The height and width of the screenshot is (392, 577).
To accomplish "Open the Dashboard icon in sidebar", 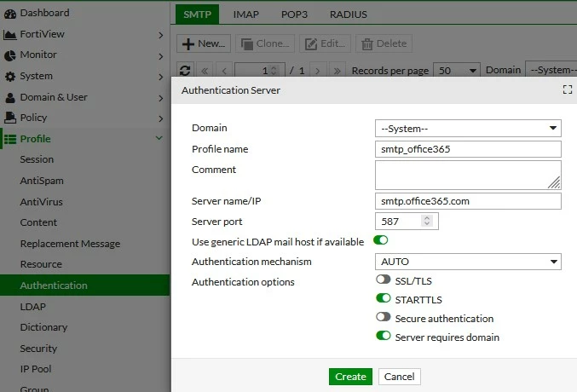I will click(x=10, y=14).
